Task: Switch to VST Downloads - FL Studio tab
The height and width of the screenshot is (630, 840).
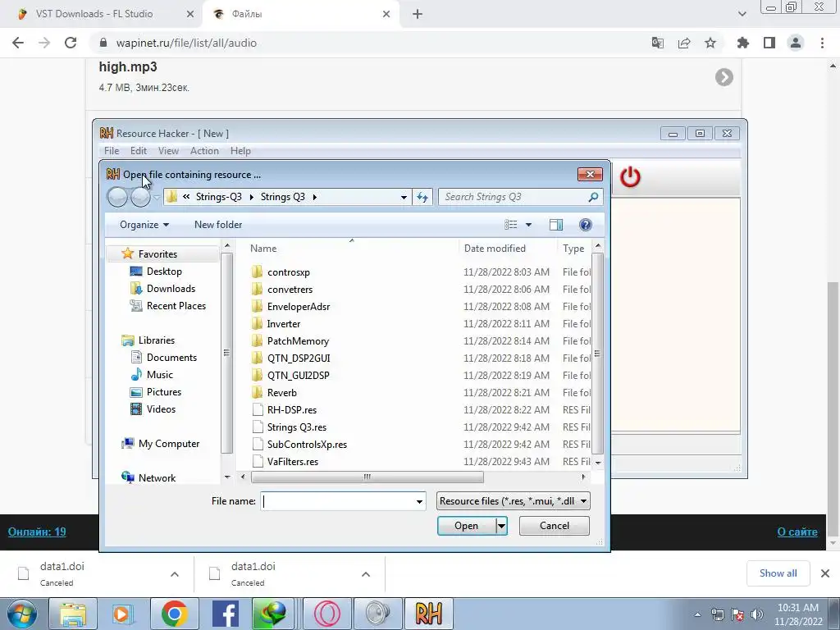Action: coord(94,14)
